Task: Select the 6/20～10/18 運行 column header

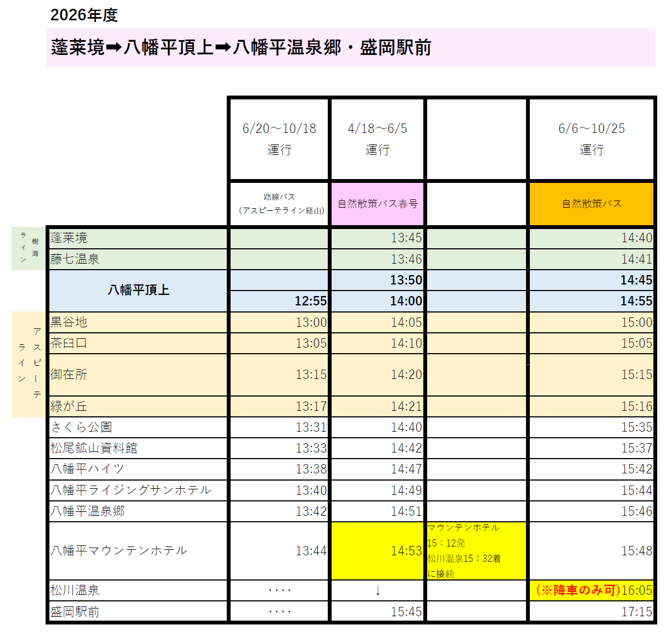Action: tap(279, 139)
